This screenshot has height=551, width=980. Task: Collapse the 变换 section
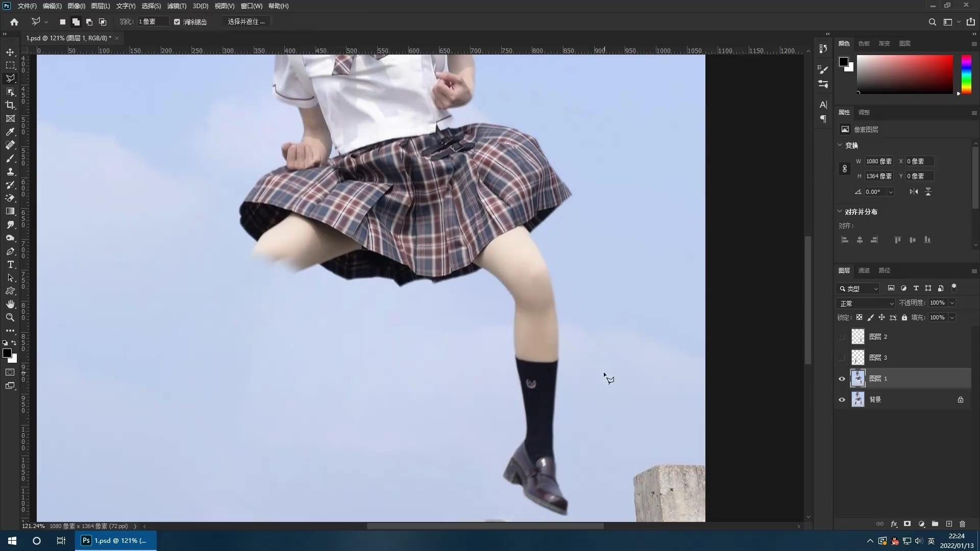pyautogui.click(x=840, y=145)
